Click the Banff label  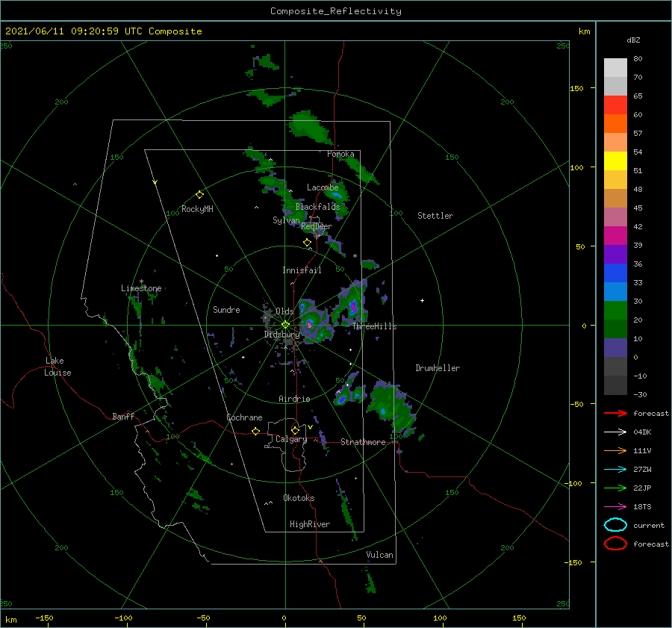coord(123,416)
